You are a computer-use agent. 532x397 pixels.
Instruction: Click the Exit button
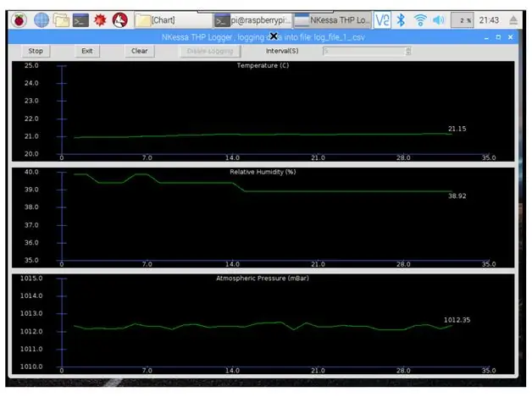(x=87, y=51)
